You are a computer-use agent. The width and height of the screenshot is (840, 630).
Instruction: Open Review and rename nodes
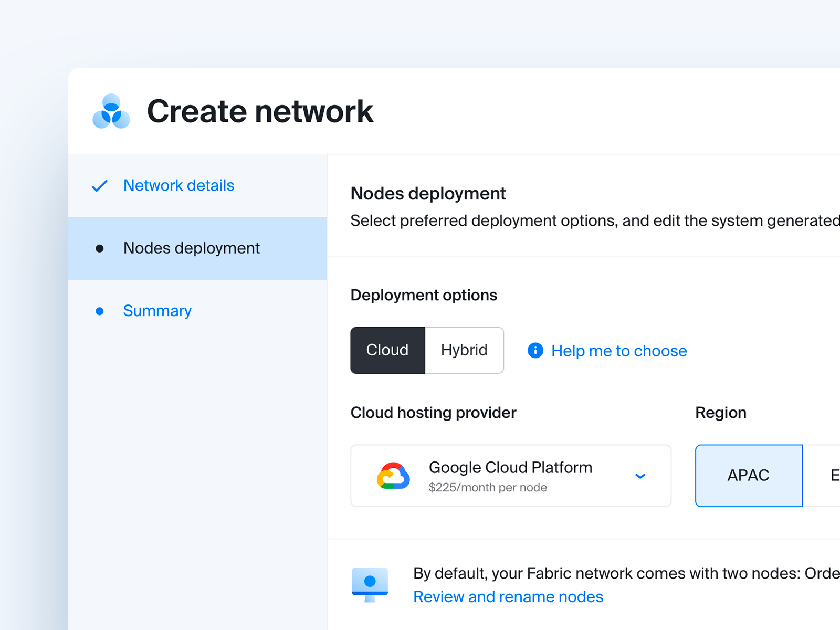click(508, 597)
